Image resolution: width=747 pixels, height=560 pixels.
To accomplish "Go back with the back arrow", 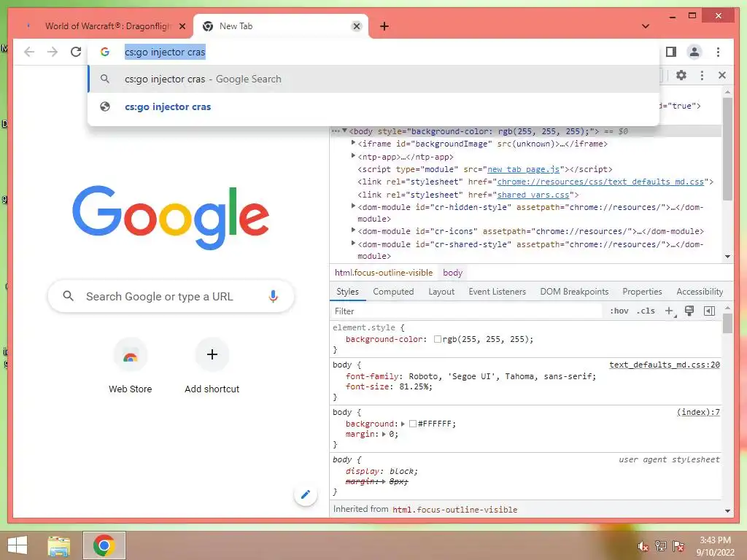I will tap(29, 52).
